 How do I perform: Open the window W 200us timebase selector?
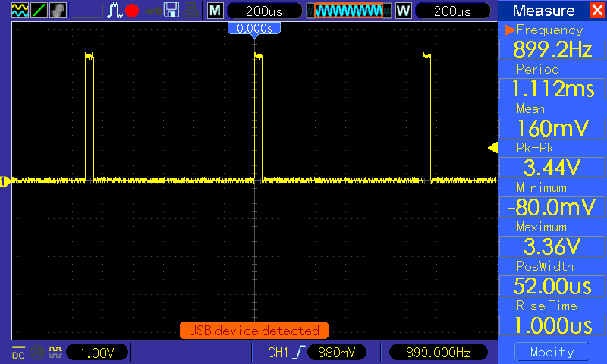(452, 11)
